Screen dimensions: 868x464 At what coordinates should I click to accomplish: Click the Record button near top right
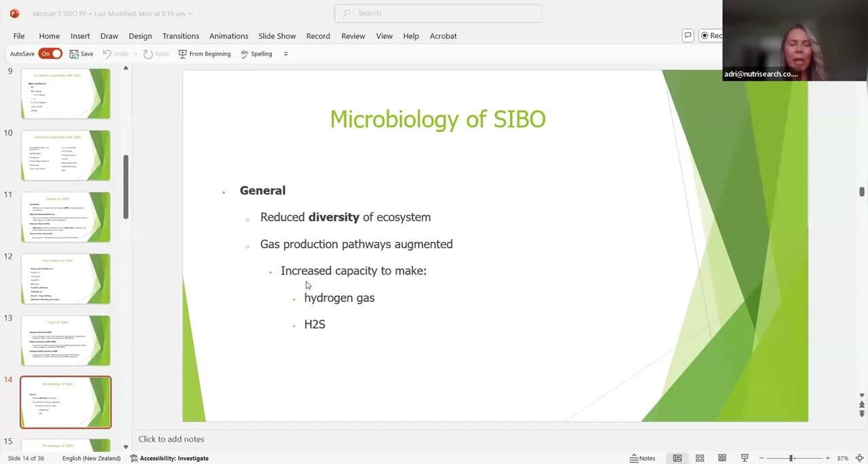tap(711, 35)
